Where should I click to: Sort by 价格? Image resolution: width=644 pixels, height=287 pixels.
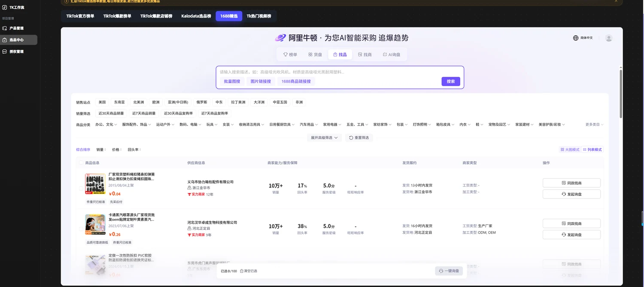[117, 150]
